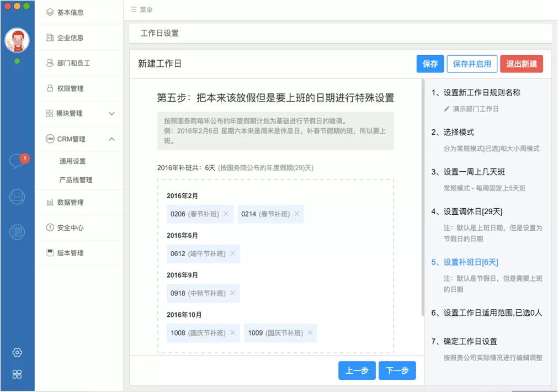Image resolution: width=558 pixels, height=392 pixels.
Task: Remove the 1009 国庆节补班 date tag
Action: pos(310,332)
